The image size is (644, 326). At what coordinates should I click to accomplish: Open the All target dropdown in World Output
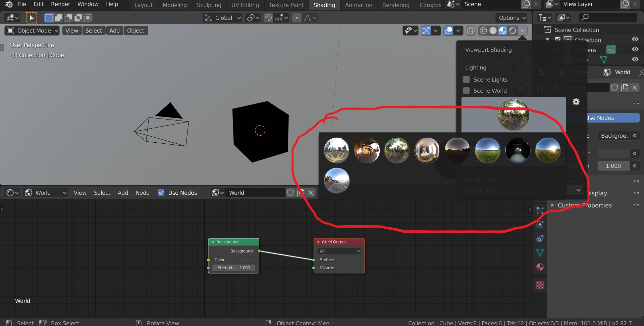[x=340, y=251]
